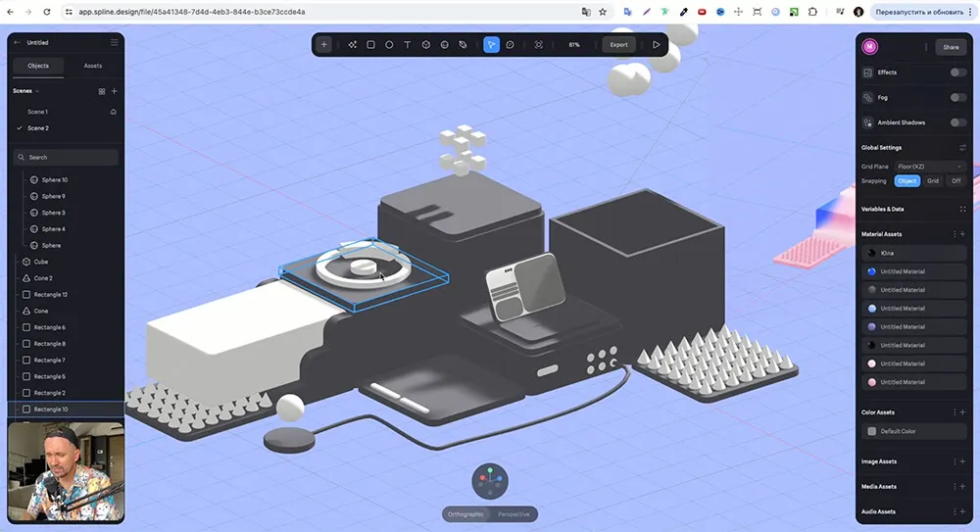
Task: Select the Sphere tool in toolbar
Action: click(x=444, y=45)
